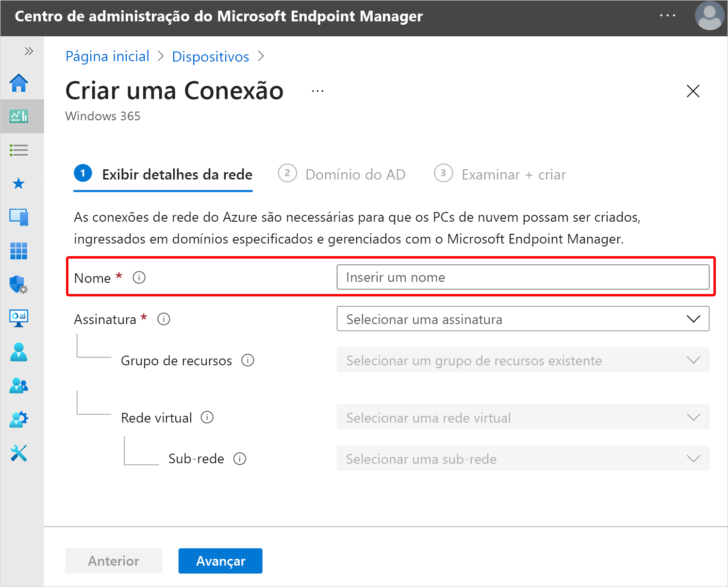Open Selecionar uma rede virtual dropdown
This screenshot has width=728, height=587.
pyautogui.click(x=523, y=417)
